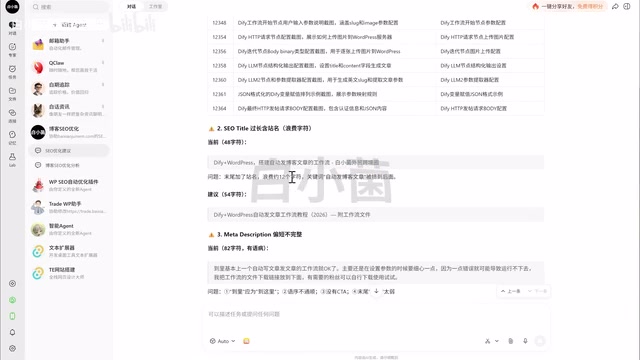The width and height of the screenshot is (640, 360).
Task: Open the 博客SEO优化 agent
Action: tap(69, 132)
